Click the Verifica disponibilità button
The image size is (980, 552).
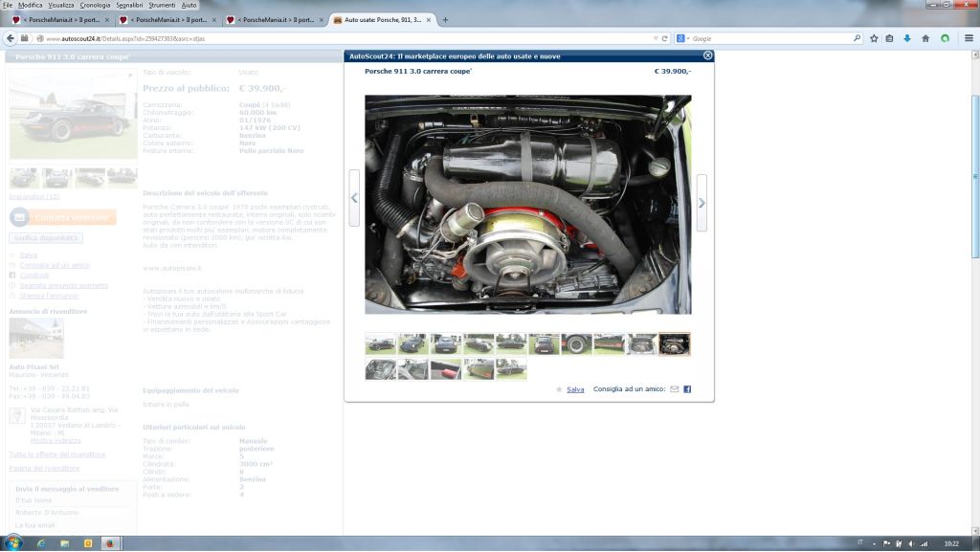[x=46, y=238]
